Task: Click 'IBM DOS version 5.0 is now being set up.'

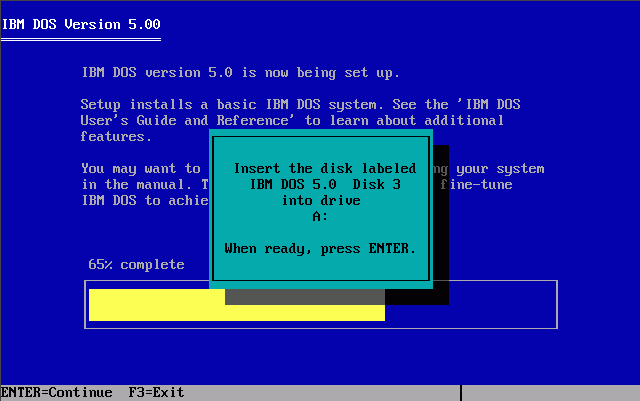Action: [241, 73]
